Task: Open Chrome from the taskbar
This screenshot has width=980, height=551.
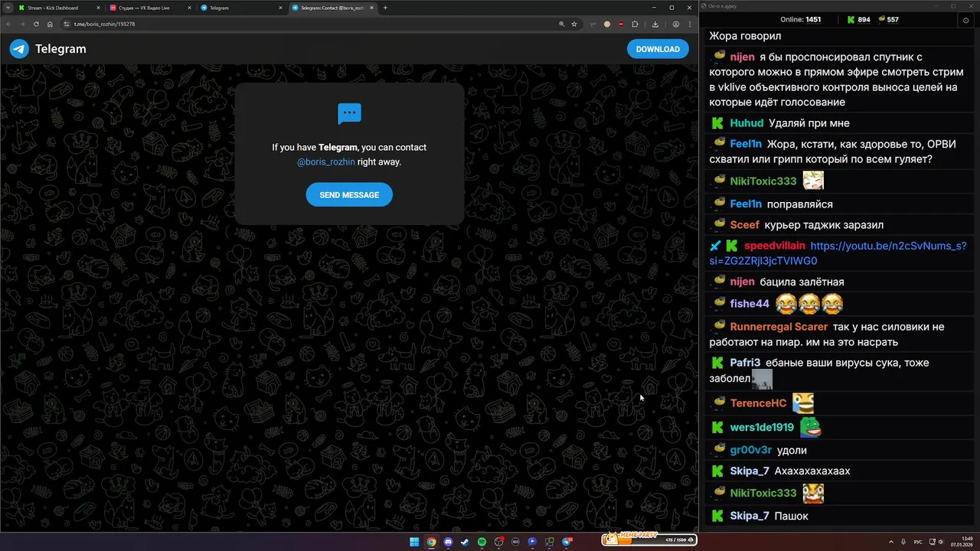Action: 431,542
